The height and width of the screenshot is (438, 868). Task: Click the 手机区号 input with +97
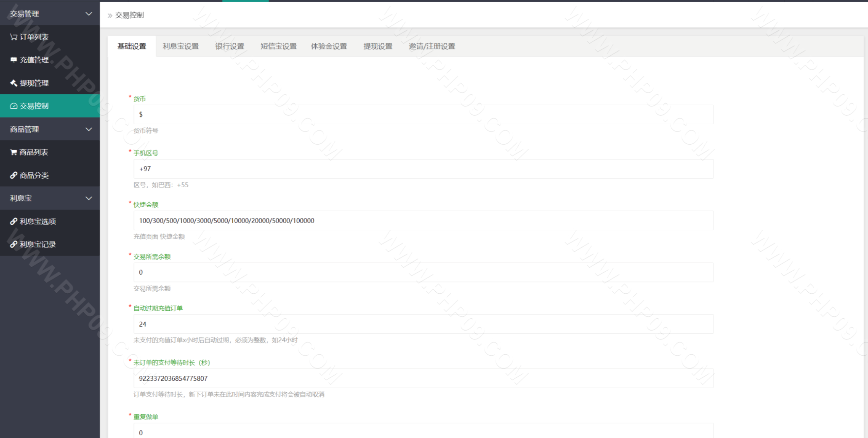pos(423,169)
